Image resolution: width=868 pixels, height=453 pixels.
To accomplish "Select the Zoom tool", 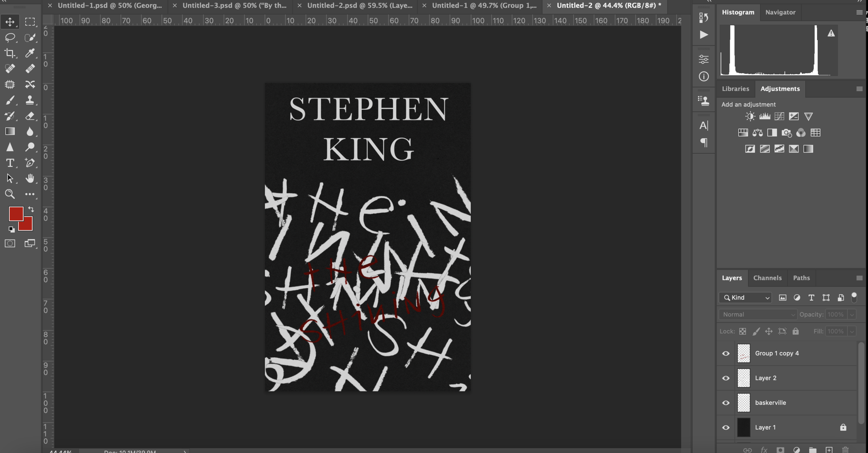I will (x=10, y=194).
